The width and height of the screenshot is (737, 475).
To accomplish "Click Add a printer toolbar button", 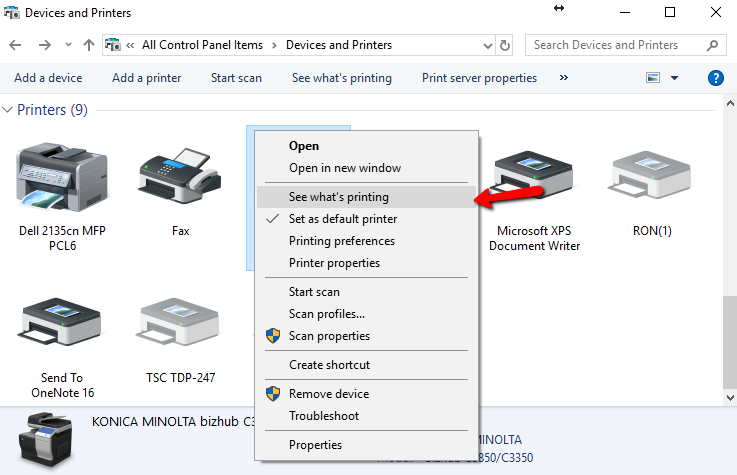I will click(146, 78).
